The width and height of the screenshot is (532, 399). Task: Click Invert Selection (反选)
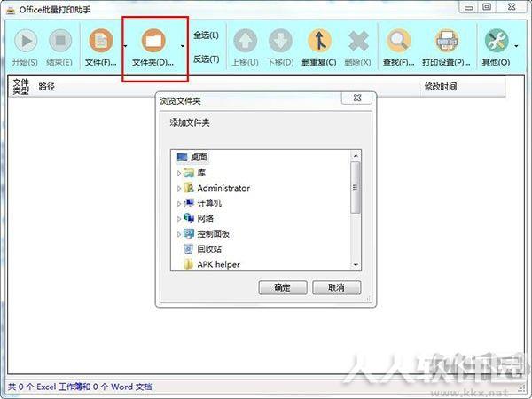click(x=206, y=59)
